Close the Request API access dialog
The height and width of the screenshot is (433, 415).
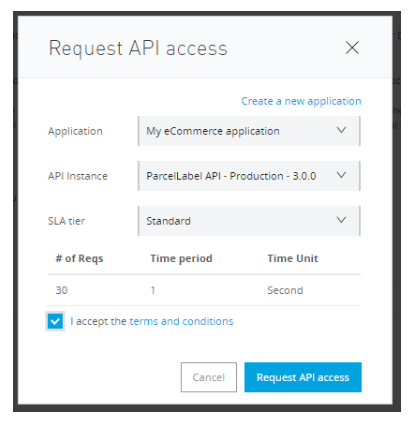click(352, 48)
